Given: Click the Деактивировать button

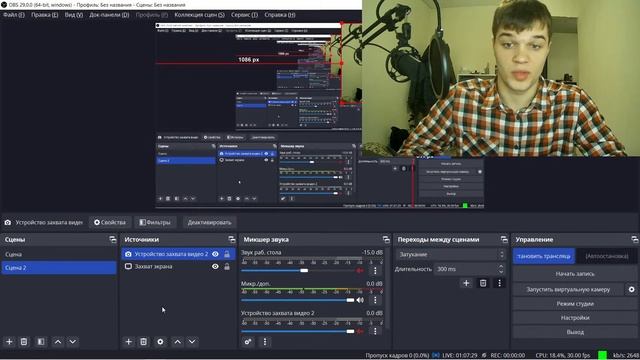Looking at the screenshot, I should (x=209, y=222).
